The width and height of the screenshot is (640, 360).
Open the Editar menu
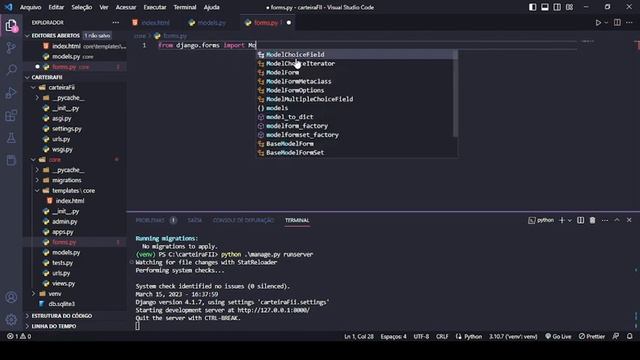coord(56,7)
